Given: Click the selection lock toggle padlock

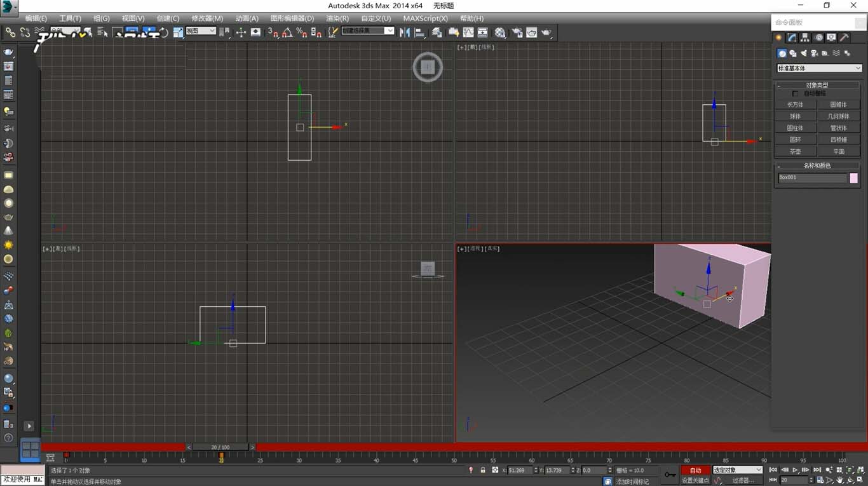Looking at the screenshot, I should pos(483,470).
